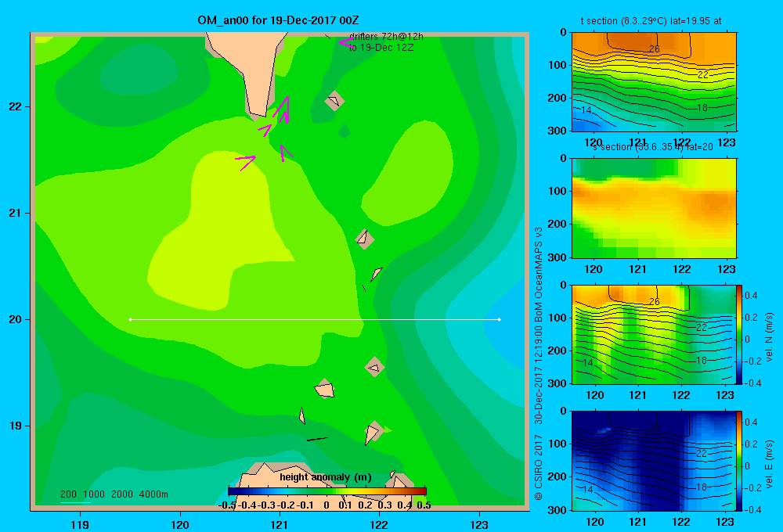Click the "to 19-Dec 12Z" label
The height and width of the screenshot is (532, 783).
[381, 48]
